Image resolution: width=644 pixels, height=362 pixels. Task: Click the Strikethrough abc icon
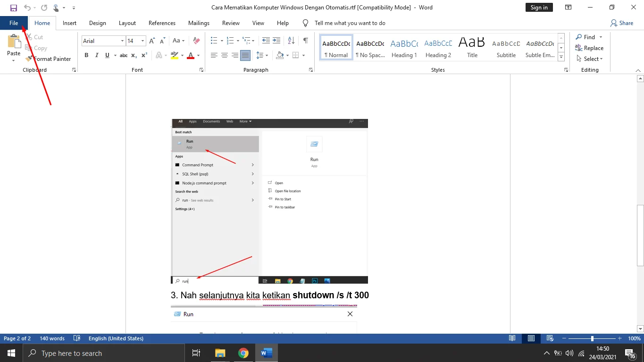pos(124,55)
